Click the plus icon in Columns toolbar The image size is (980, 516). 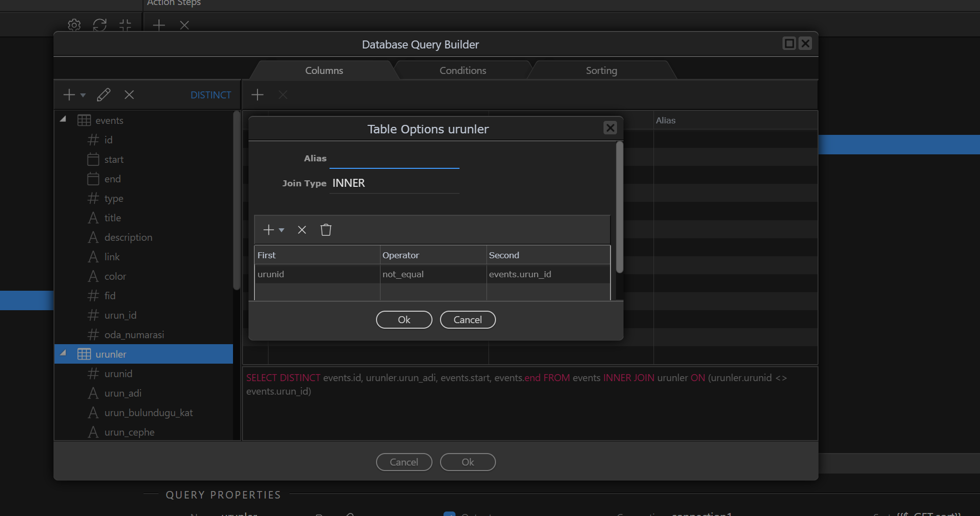click(x=257, y=95)
